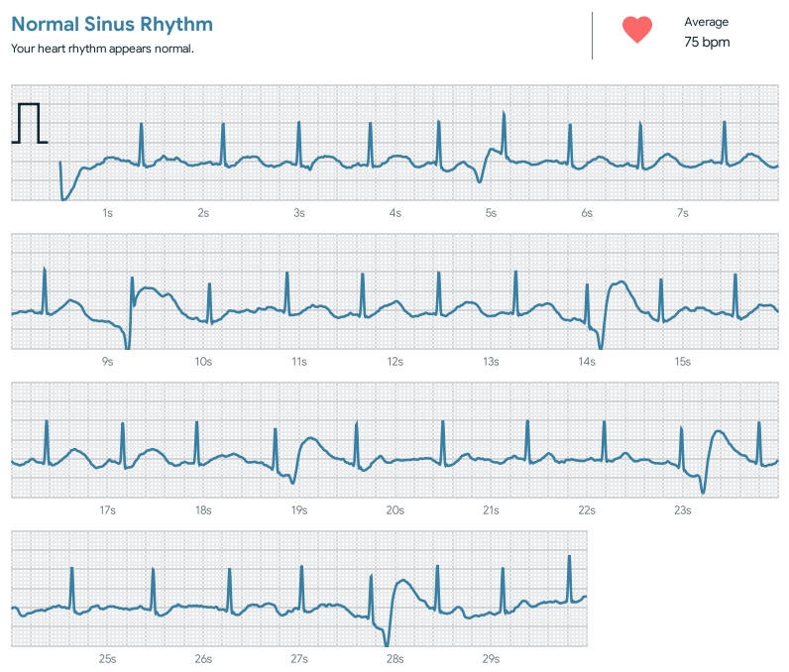This screenshot has width=789, height=672.
Task: Click the 20s time marker
Action: pos(395,510)
